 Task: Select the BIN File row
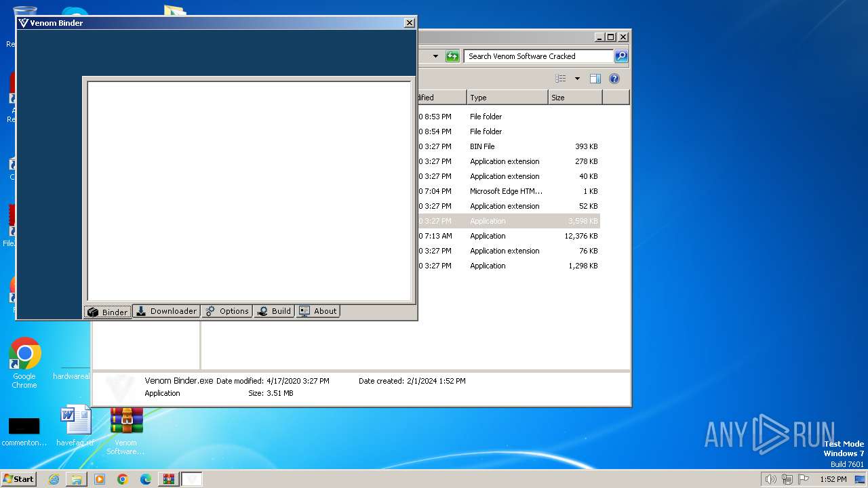(x=509, y=146)
